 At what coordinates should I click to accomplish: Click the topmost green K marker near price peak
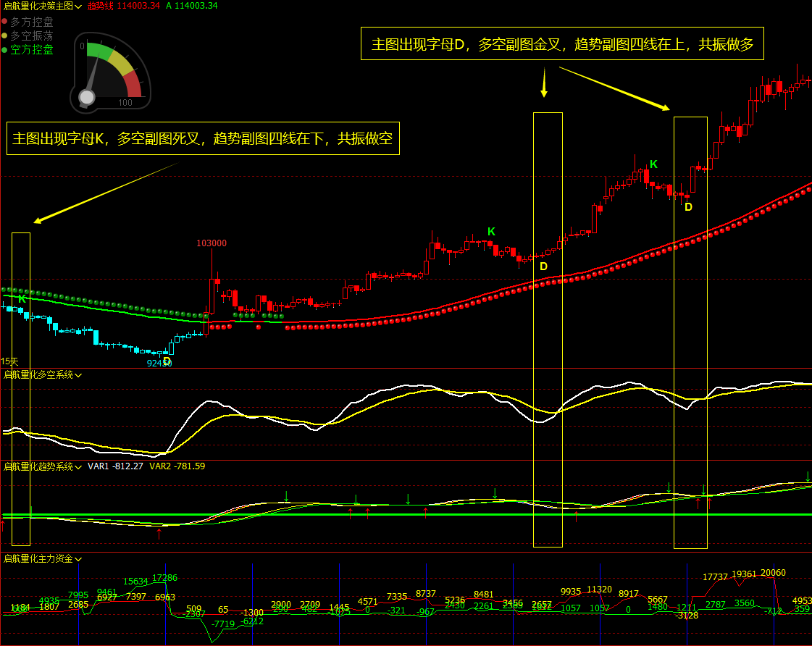coord(653,164)
